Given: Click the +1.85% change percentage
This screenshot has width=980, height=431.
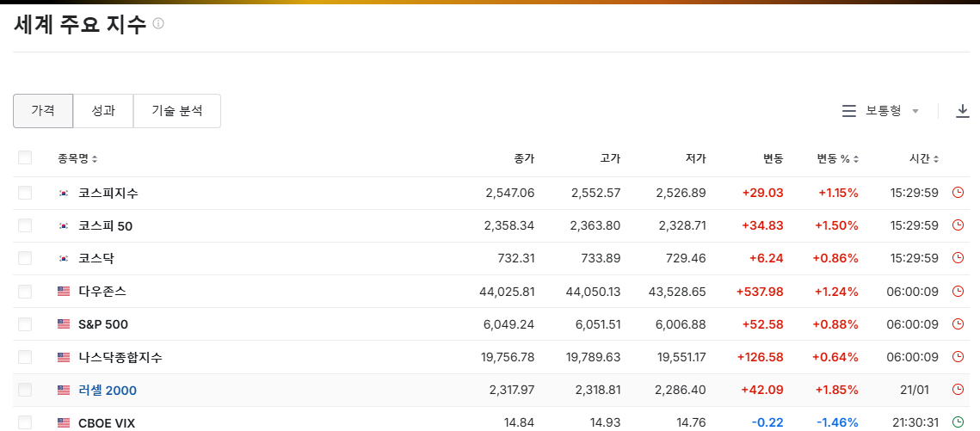Looking at the screenshot, I should click(836, 391).
